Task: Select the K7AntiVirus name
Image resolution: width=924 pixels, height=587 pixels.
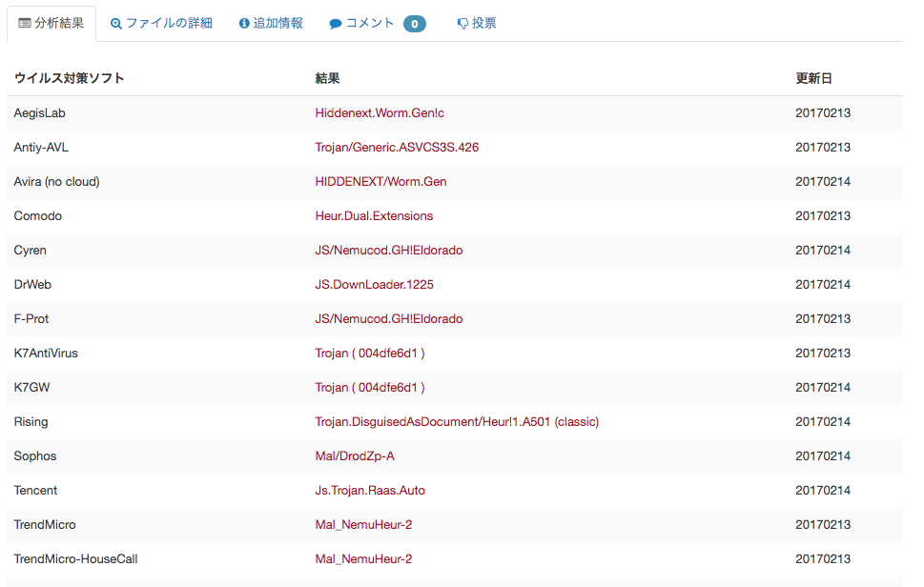Action: 46,354
